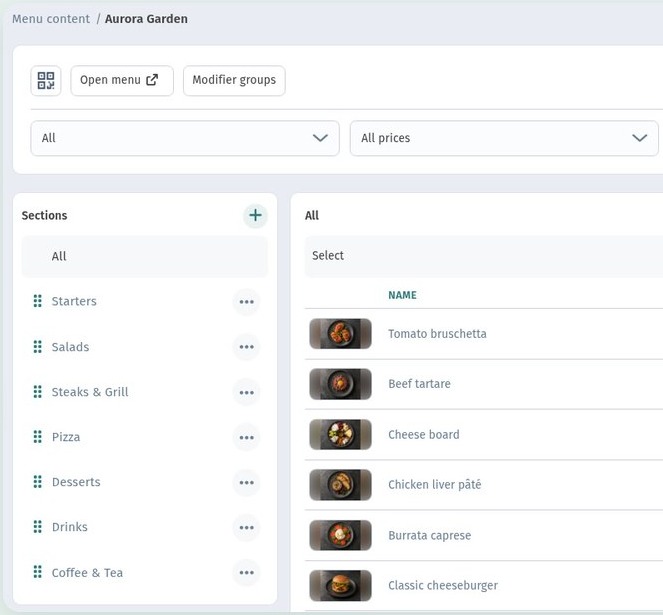Select the Desserts section
The width and height of the screenshot is (663, 615).
(76, 482)
